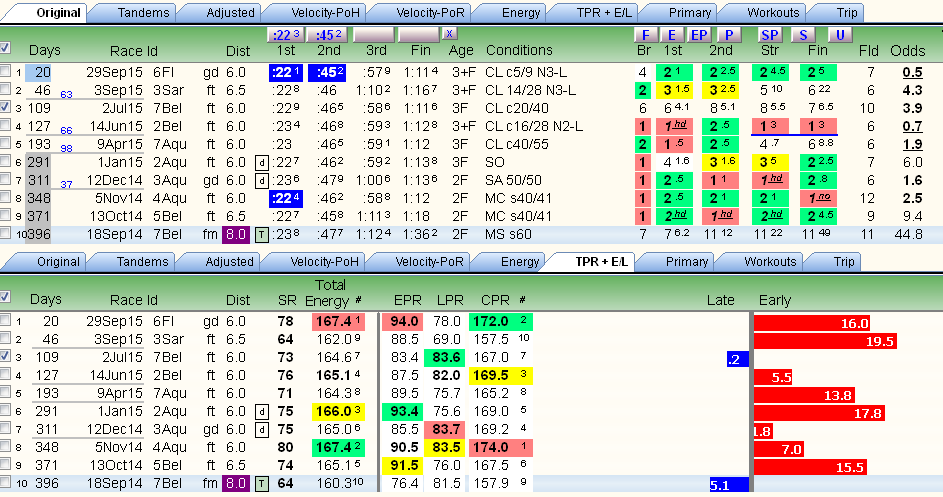Click the :22 3 first call pace button
The height and width of the screenshot is (497, 943).
pos(286,35)
